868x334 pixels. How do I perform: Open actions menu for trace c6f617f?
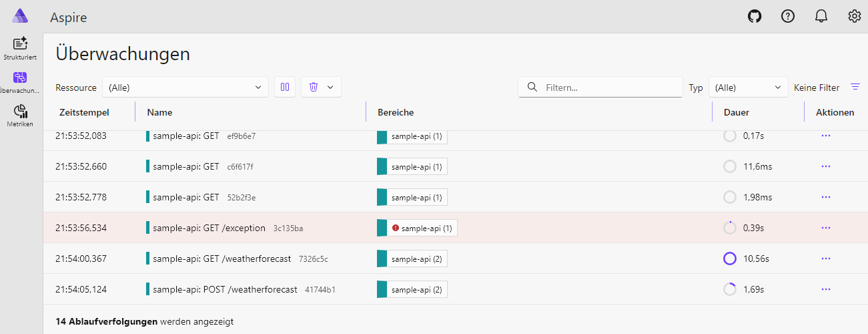[826, 166]
